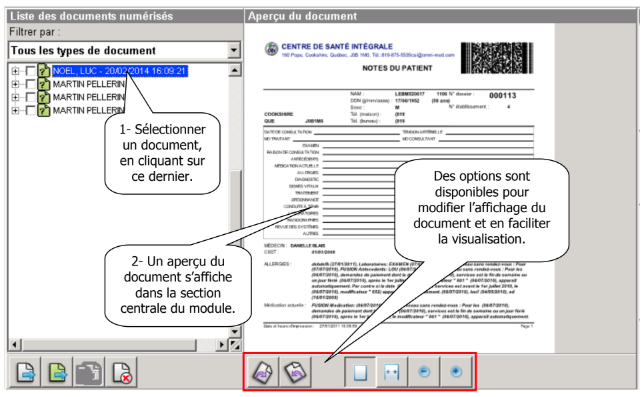Rotate the document preview clockwise

tap(263, 372)
